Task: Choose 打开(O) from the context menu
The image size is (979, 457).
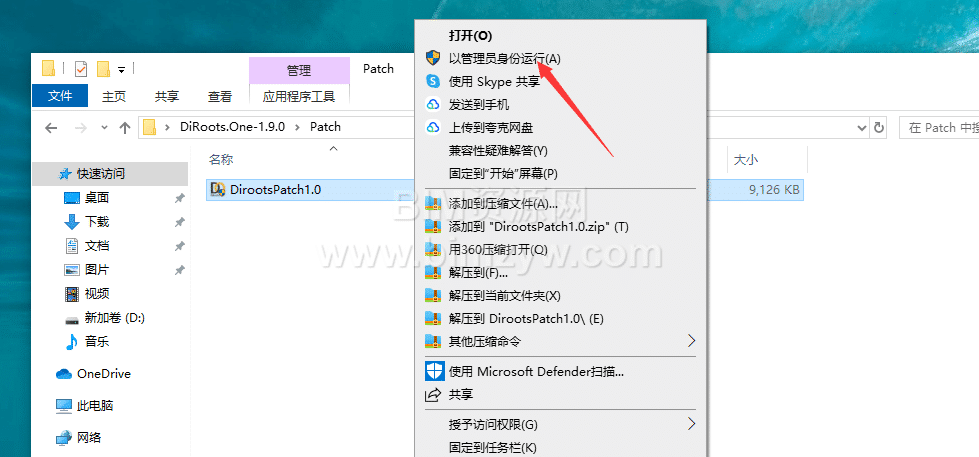Action: pos(470,36)
